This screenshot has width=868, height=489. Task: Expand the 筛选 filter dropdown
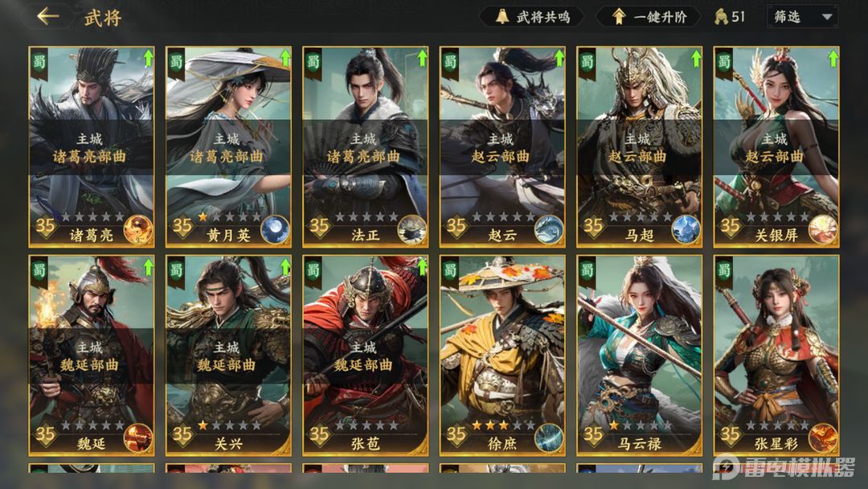pos(802,17)
